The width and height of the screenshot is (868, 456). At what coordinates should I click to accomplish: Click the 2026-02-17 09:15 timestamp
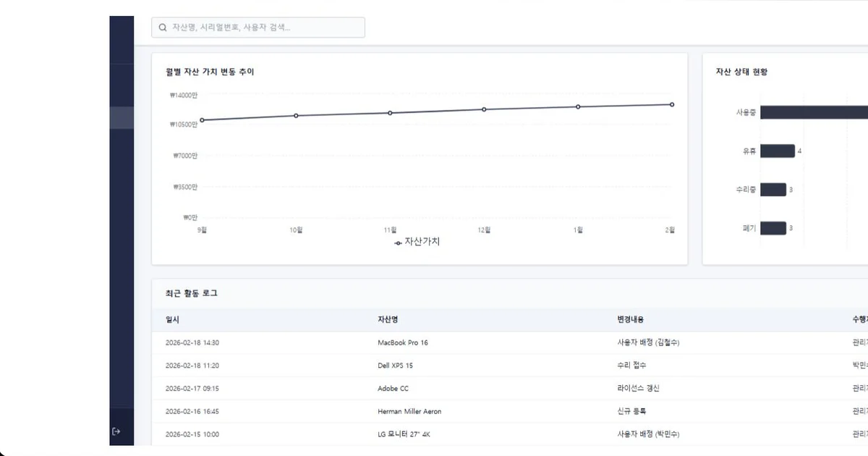(192, 389)
